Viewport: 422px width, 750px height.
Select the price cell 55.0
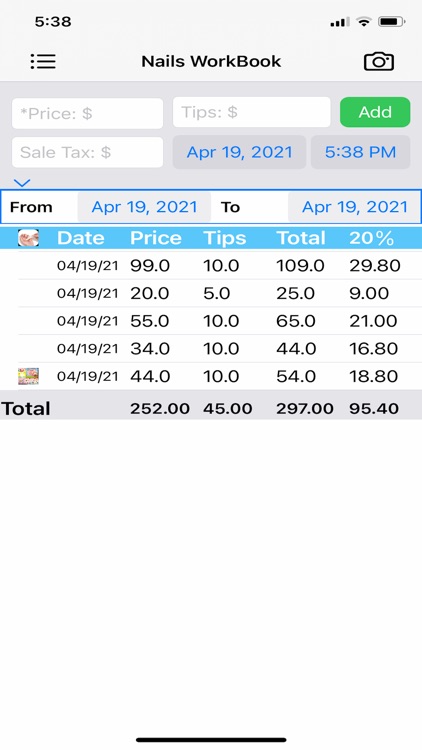[x=149, y=321]
